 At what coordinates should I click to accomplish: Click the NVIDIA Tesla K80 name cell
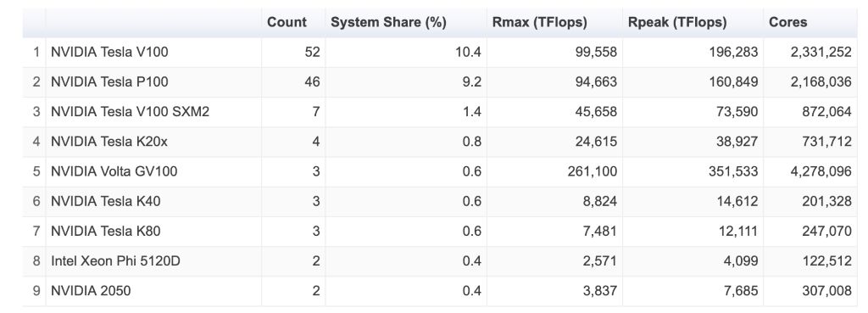106,231
